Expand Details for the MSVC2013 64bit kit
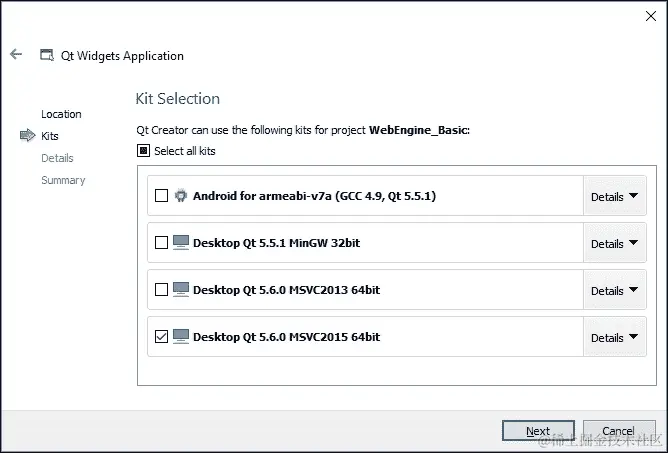The image size is (668, 453). (x=614, y=290)
